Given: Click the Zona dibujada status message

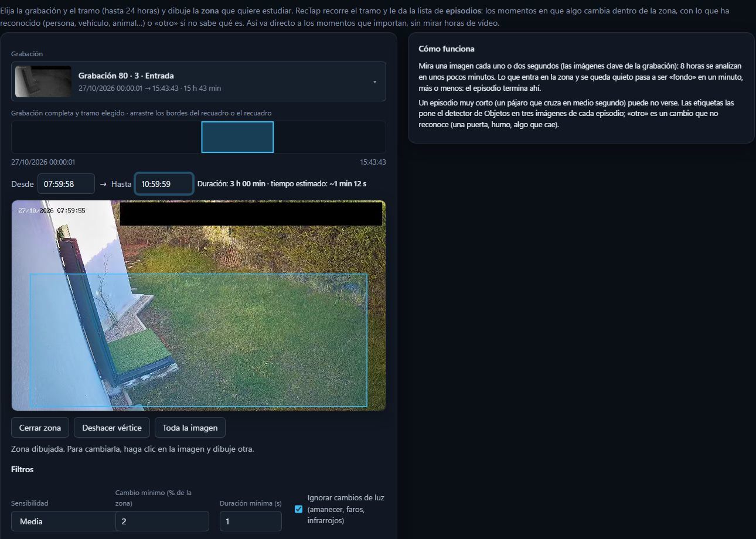Looking at the screenshot, I should coord(132,449).
